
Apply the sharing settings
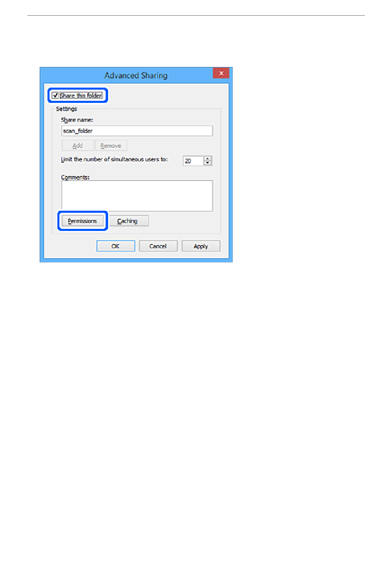(201, 246)
